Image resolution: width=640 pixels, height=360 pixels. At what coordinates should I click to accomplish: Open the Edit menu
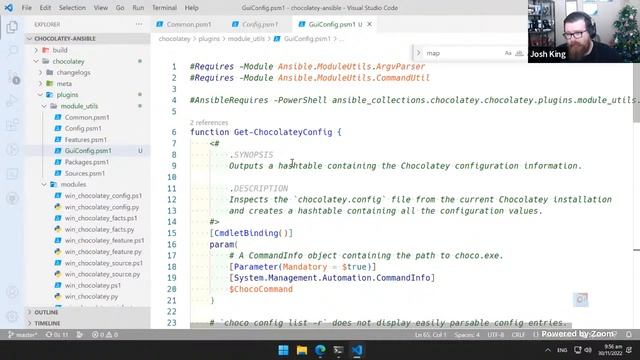pyautogui.click(x=45, y=8)
